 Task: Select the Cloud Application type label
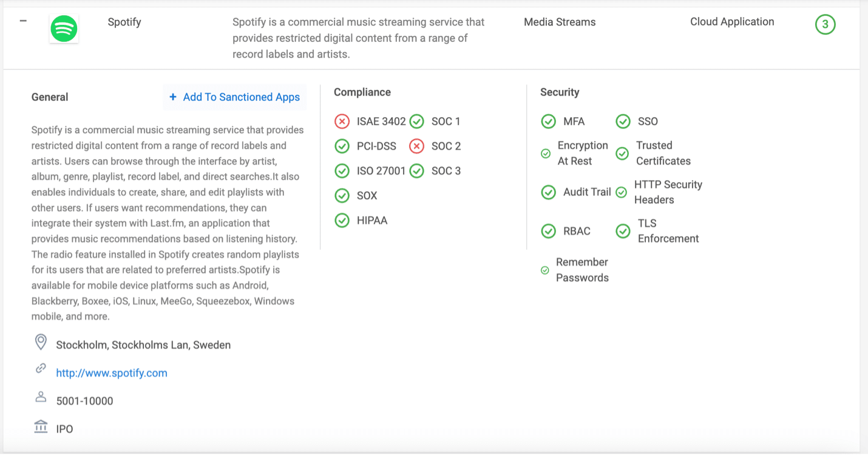pos(732,22)
